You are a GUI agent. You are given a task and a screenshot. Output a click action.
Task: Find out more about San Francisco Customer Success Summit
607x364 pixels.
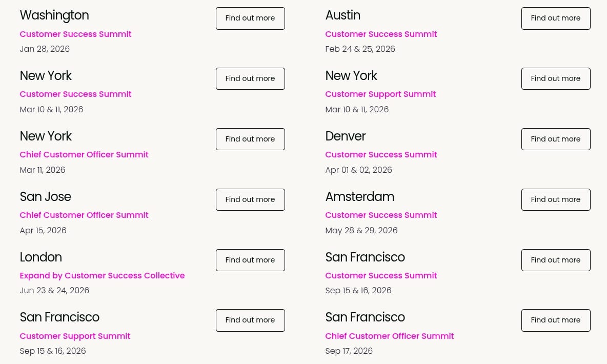tap(556, 260)
